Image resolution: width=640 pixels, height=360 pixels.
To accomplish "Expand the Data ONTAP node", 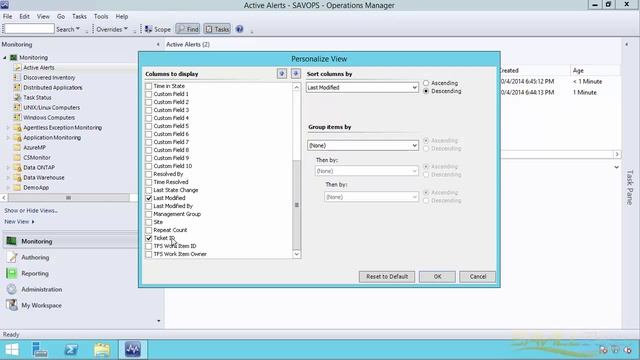I will (8, 167).
